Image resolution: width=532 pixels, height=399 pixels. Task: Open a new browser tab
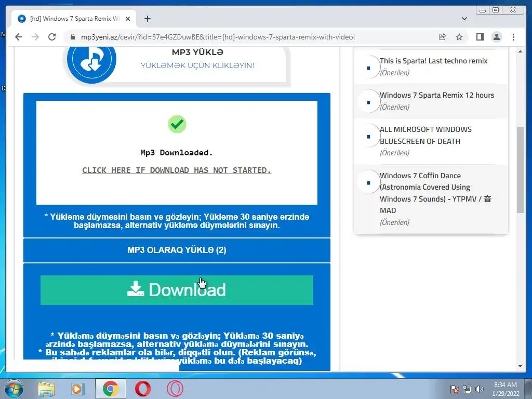point(147,19)
